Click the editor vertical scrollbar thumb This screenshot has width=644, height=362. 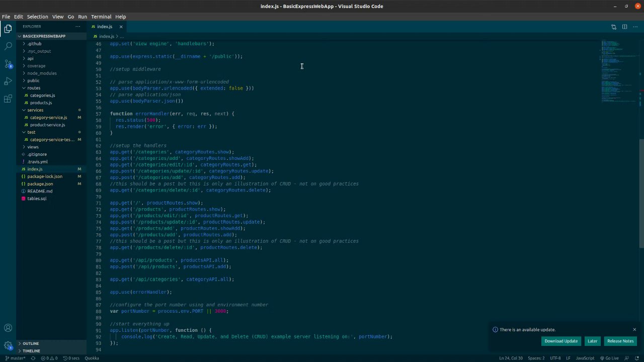[641, 194]
